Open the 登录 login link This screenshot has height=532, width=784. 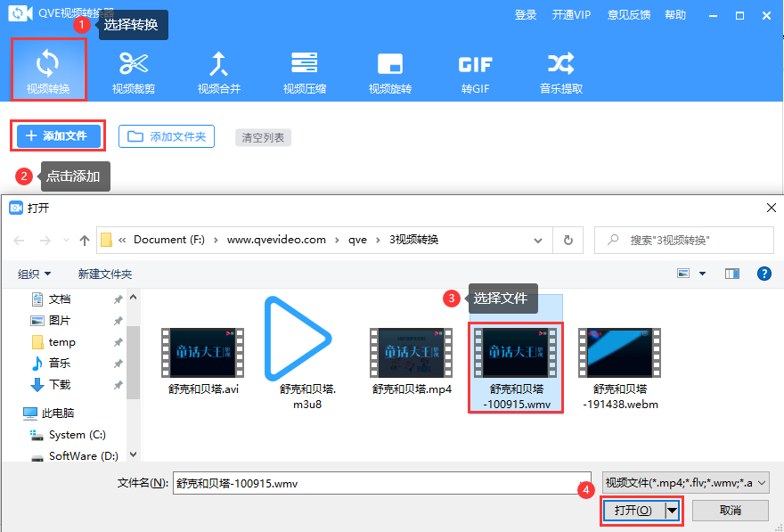click(x=526, y=15)
